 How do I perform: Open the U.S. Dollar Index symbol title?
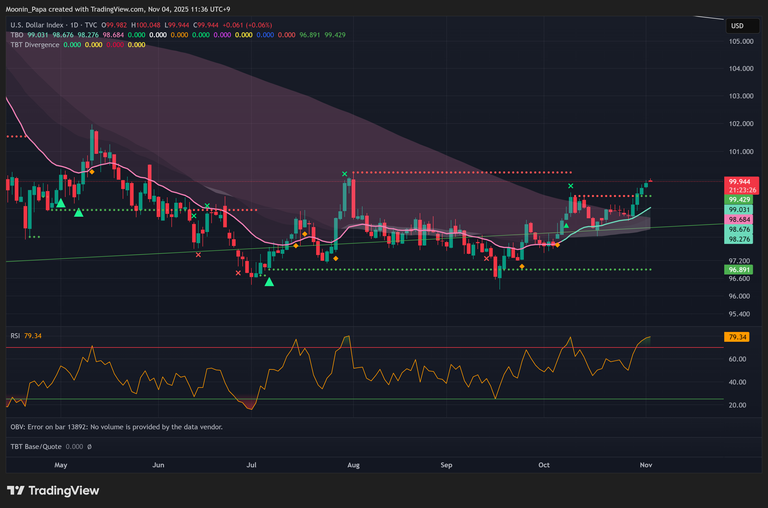(x=47, y=24)
